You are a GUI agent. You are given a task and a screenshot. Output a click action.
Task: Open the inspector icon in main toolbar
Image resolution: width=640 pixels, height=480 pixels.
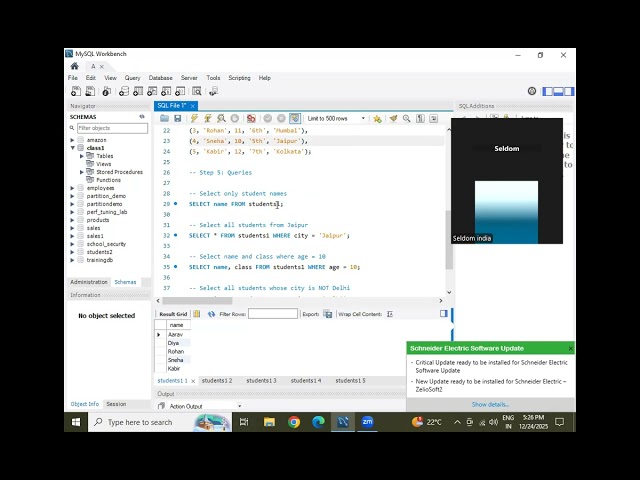107,91
